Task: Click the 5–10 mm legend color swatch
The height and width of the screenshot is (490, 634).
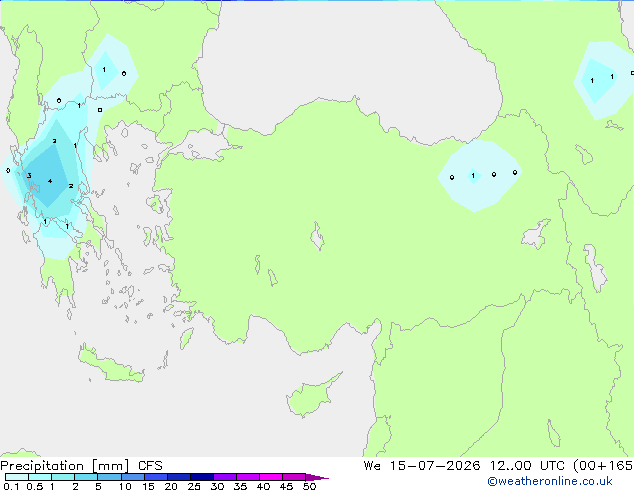Action: coord(109,477)
